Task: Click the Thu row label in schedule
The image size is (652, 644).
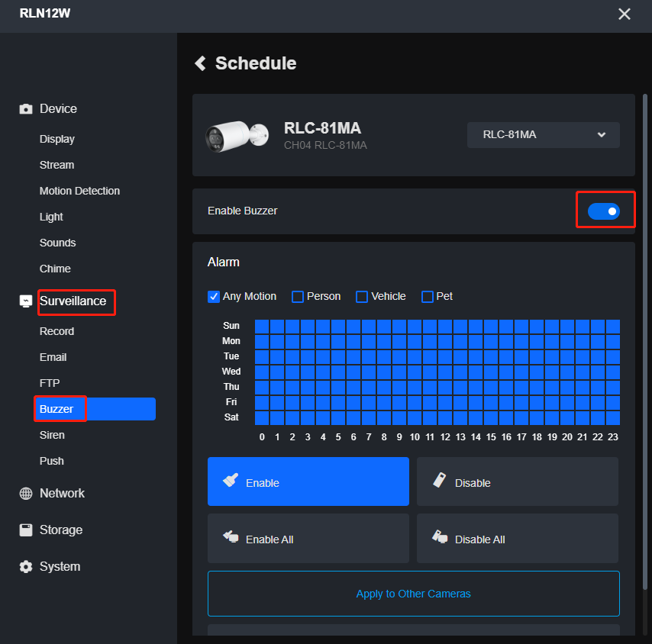Action: click(231, 387)
